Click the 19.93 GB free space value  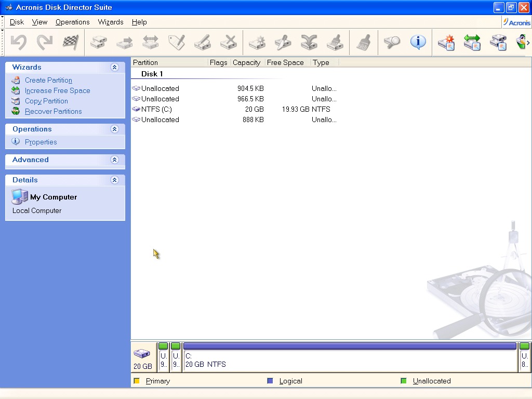click(296, 109)
